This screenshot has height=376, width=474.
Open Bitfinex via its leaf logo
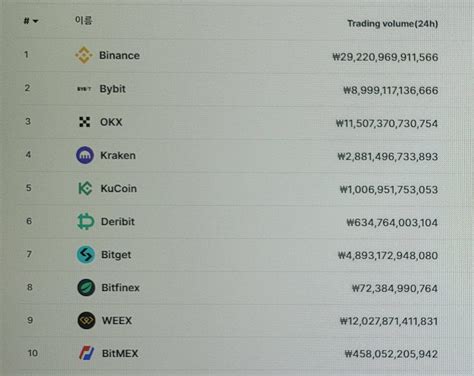(x=86, y=288)
